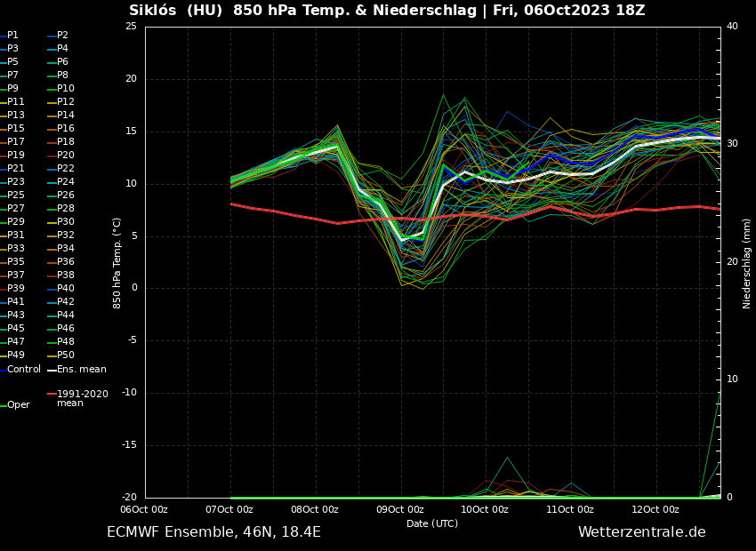
Task: Select the Oper legend entry
Action: pyautogui.click(x=19, y=405)
